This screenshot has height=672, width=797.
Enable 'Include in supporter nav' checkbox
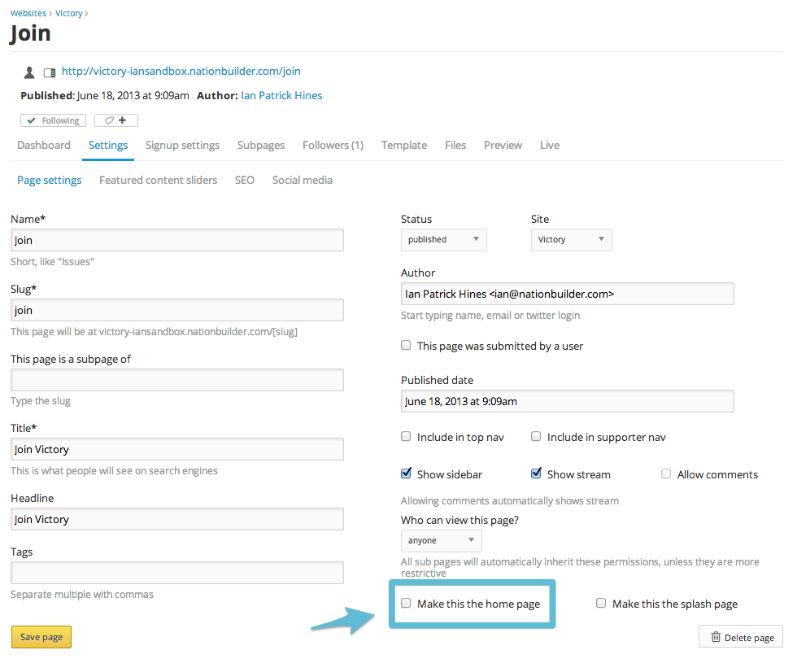pyautogui.click(x=536, y=437)
